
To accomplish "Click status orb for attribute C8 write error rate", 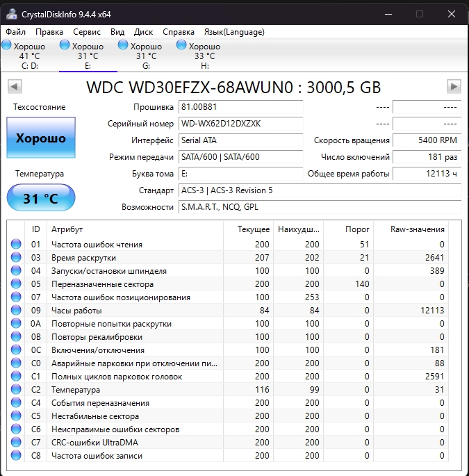I will pyautogui.click(x=16, y=455).
